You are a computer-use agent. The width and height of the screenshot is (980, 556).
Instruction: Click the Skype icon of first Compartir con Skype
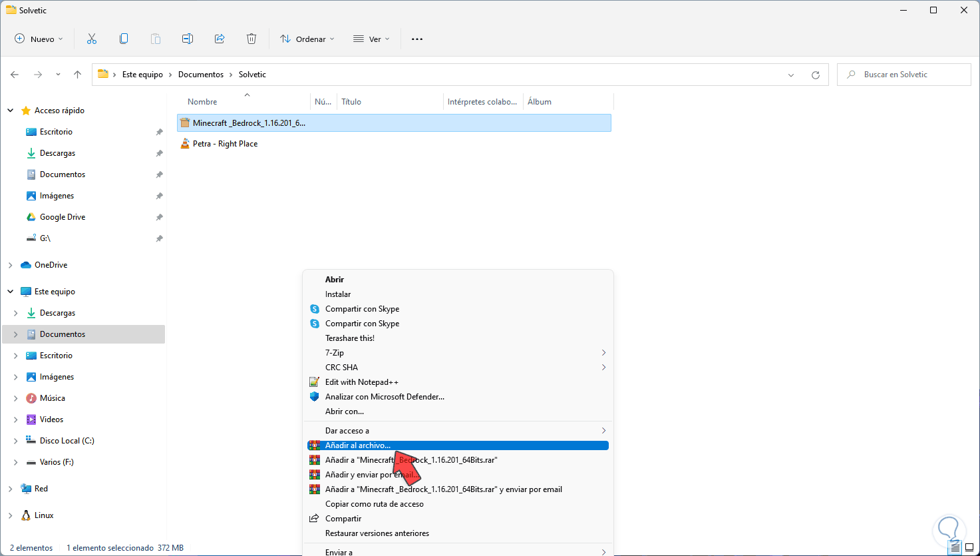(x=315, y=309)
